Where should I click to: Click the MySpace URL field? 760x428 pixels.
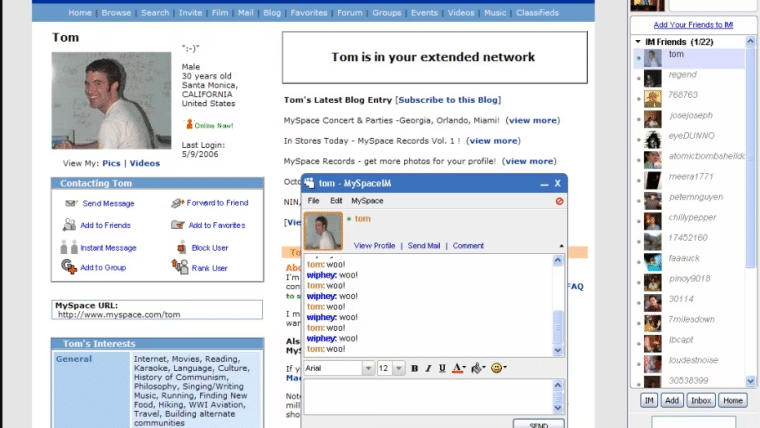pos(157,310)
